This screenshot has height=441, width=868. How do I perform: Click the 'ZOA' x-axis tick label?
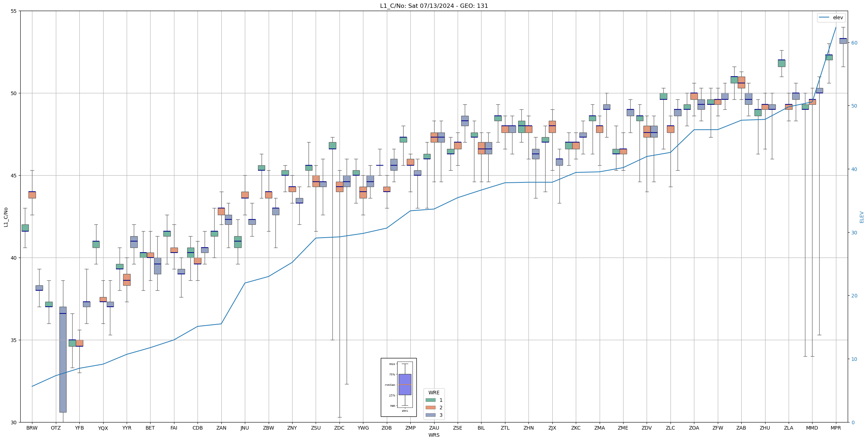pyautogui.click(x=694, y=428)
